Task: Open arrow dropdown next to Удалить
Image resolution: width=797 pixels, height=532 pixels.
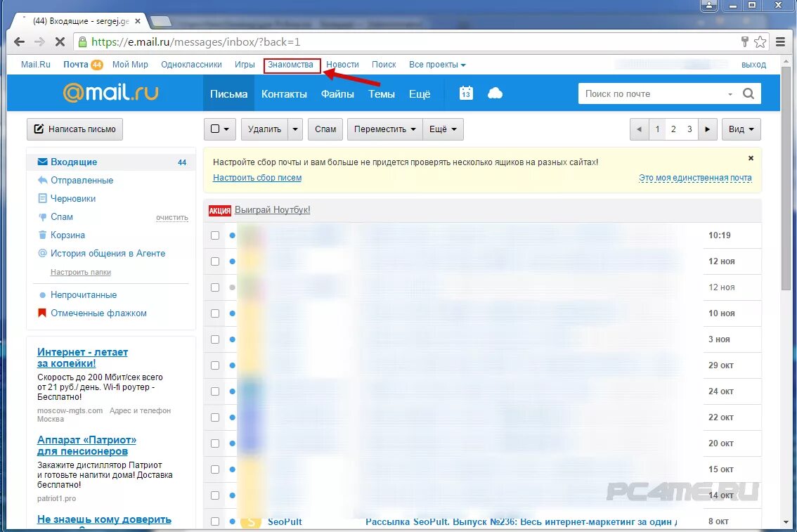Action: coord(295,129)
